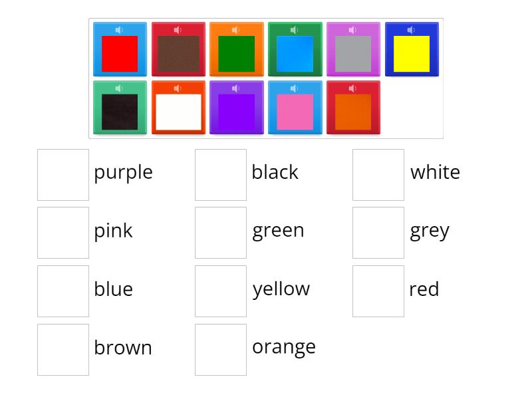Click the answer box beside green

tap(220, 233)
